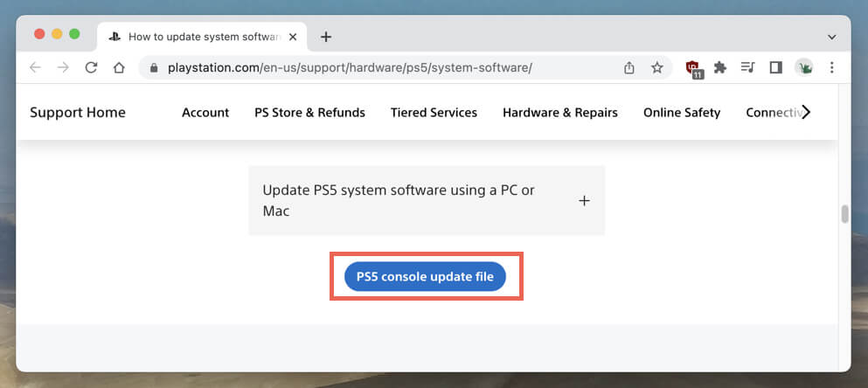Expand the tab search chevron
Viewport: 868px width, 388px height.
coord(831,37)
